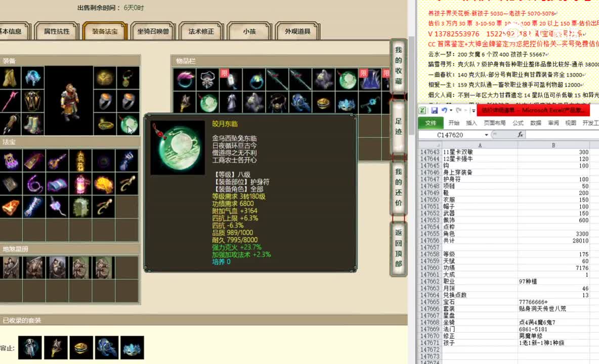The width and height of the screenshot is (599, 364).
Task: Click the Excel application logo icon
Action: 422,111
